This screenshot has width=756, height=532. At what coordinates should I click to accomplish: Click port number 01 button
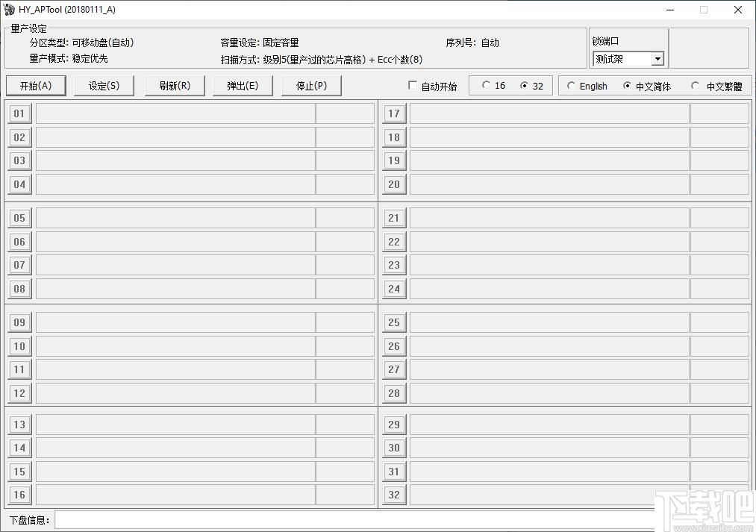(x=19, y=113)
